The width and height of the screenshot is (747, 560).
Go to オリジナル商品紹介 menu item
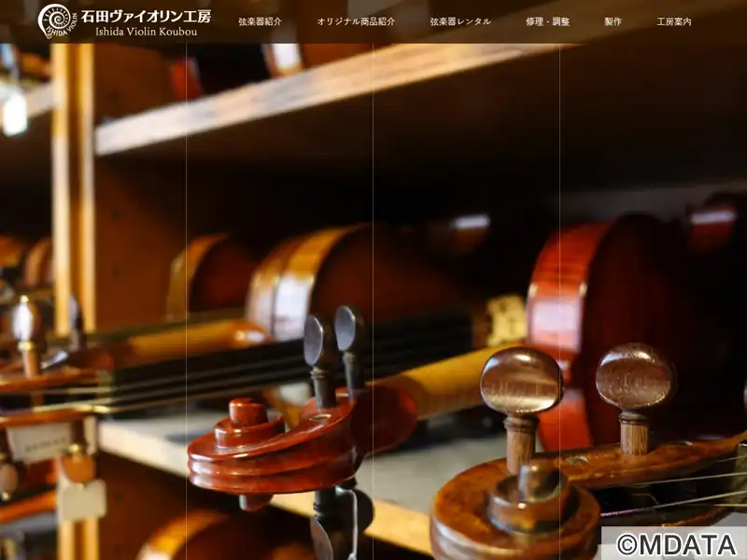pos(356,21)
